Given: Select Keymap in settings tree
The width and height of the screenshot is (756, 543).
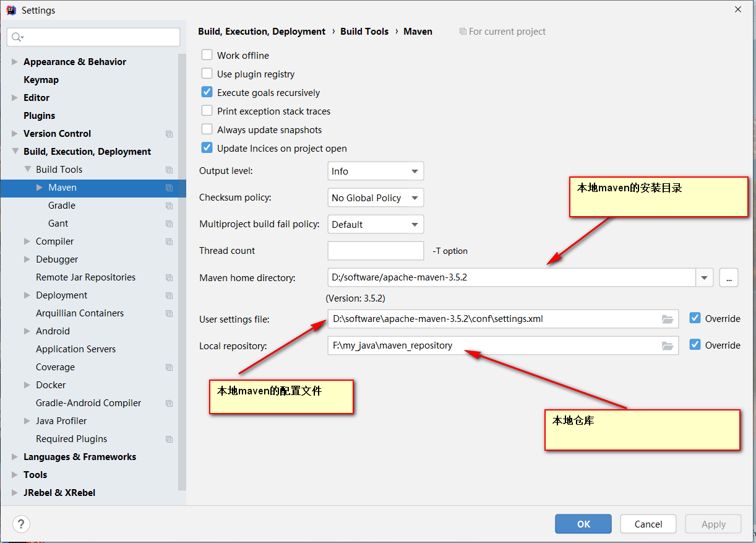Looking at the screenshot, I should point(41,80).
